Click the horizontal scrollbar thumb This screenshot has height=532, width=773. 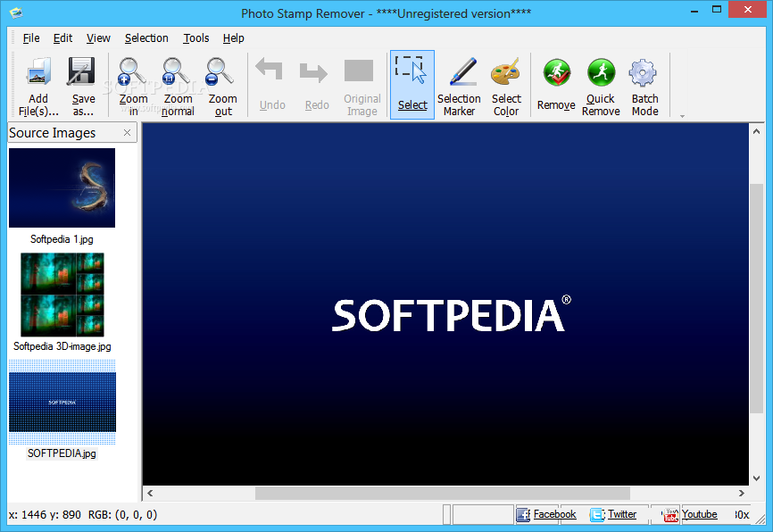[x=442, y=493]
